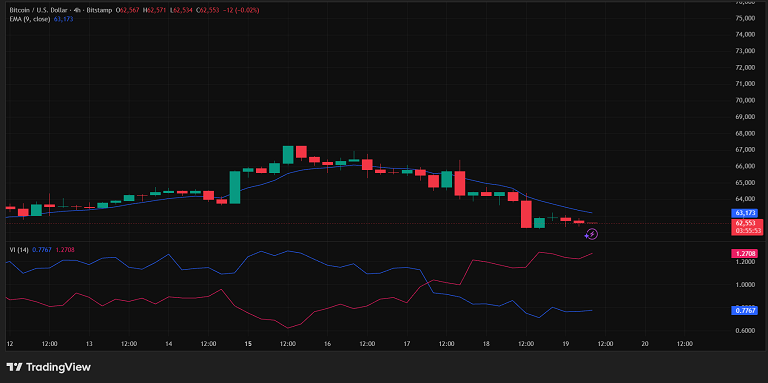This screenshot has width=768, height=383.
Task: Click the blue 63,173 EMA price tag
Action: [744, 213]
